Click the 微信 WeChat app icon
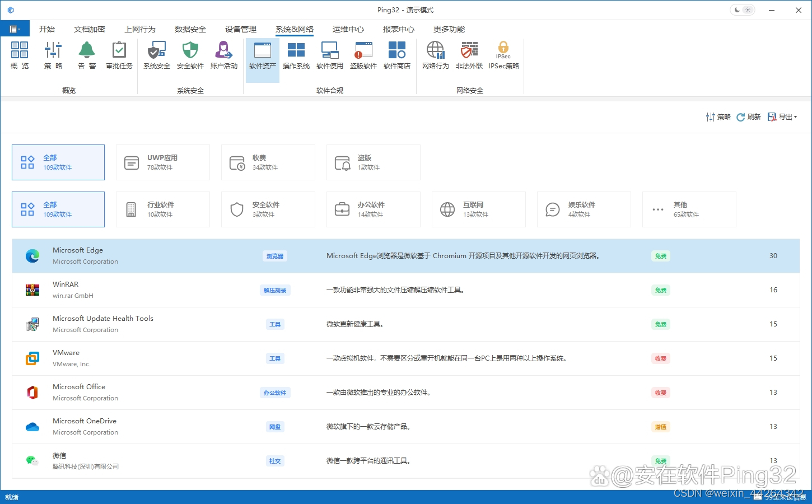Image resolution: width=812 pixels, height=504 pixels. point(32,461)
